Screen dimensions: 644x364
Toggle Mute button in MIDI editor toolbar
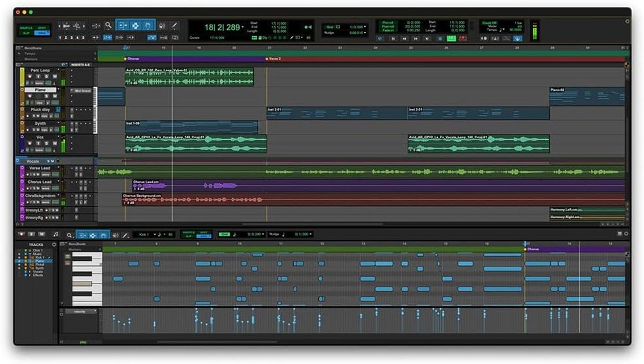click(x=41, y=234)
